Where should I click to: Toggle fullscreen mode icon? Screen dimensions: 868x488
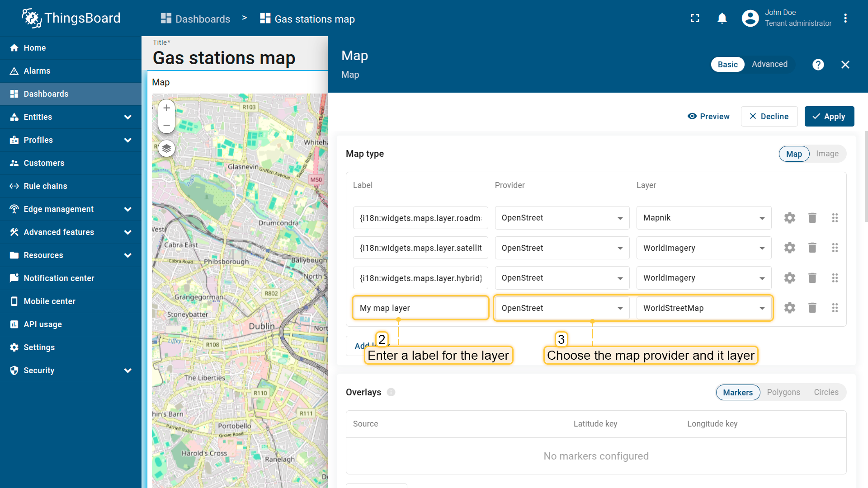point(695,19)
